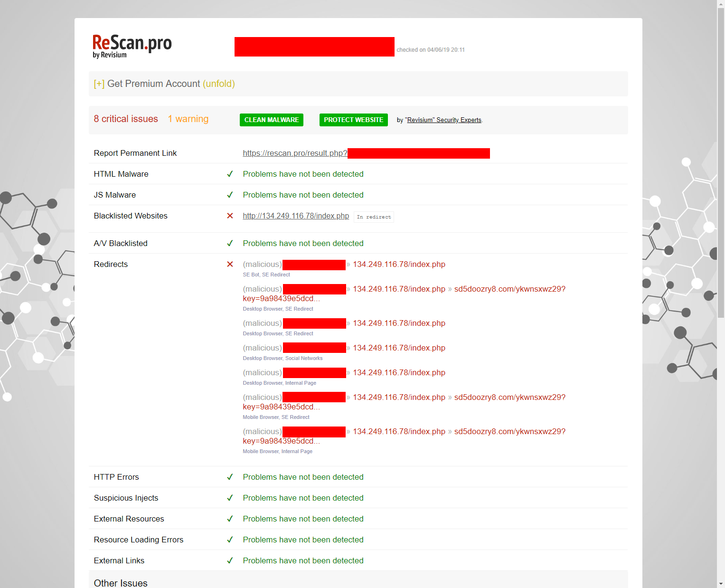Image resolution: width=725 pixels, height=588 pixels.
Task: Click the ReScan.pro logo
Action: click(x=132, y=46)
